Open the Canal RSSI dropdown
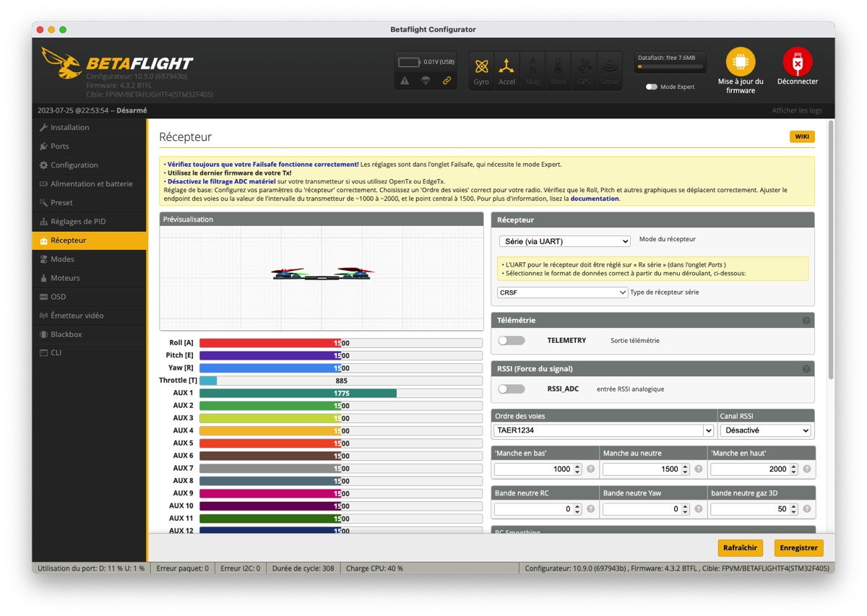The width and height of the screenshot is (867, 616). pos(766,430)
